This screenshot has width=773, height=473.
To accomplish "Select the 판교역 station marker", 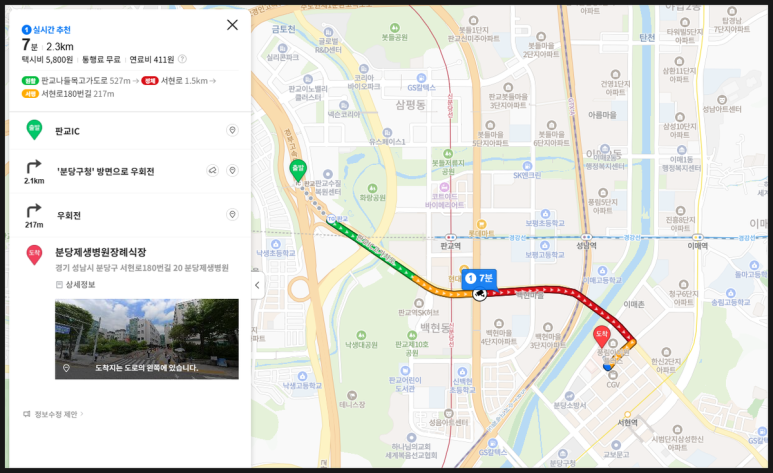I will click(450, 238).
